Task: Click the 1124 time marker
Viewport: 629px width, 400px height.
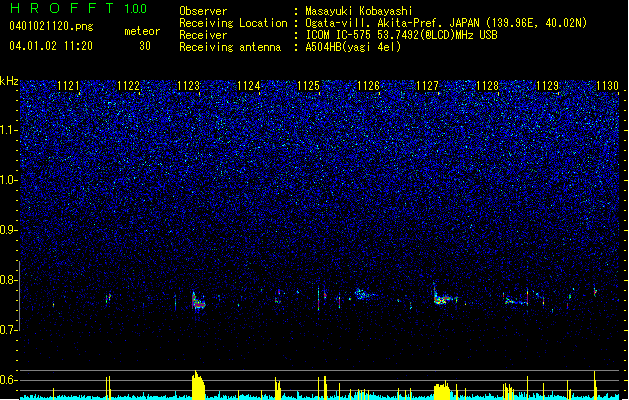Action: coord(248,86)
